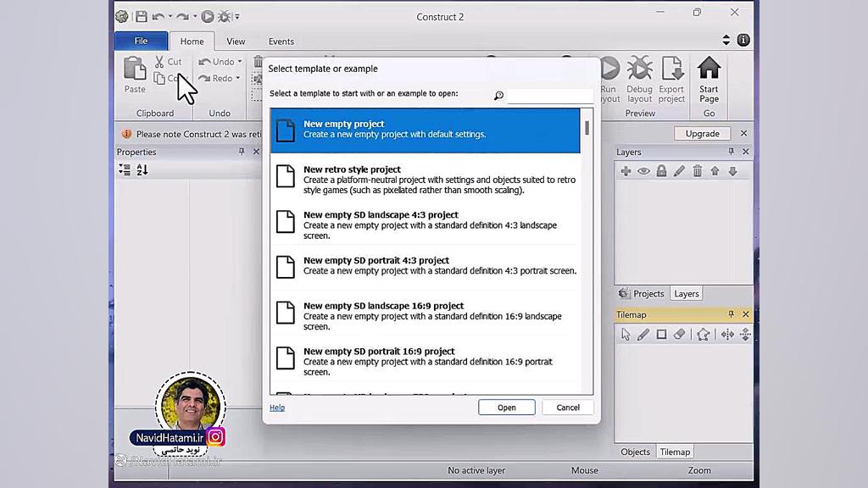868x488 pixels.
Task: Switch Properties to categorized view
Action: coord(125,169)
